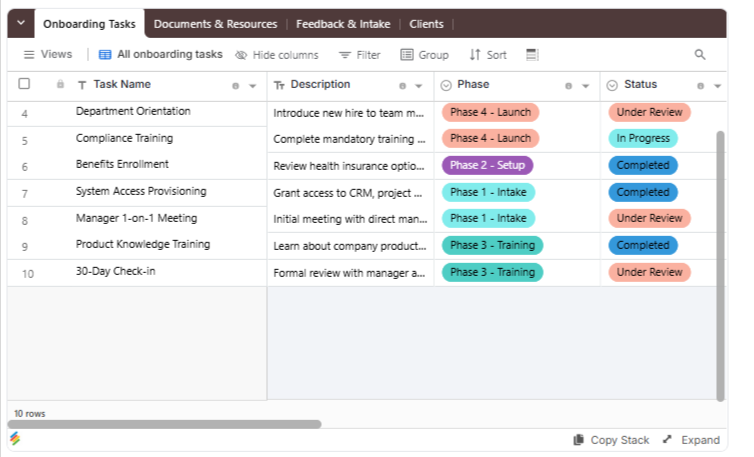
Task: Click the Stackby logo icon
Action: coord(15,438)
